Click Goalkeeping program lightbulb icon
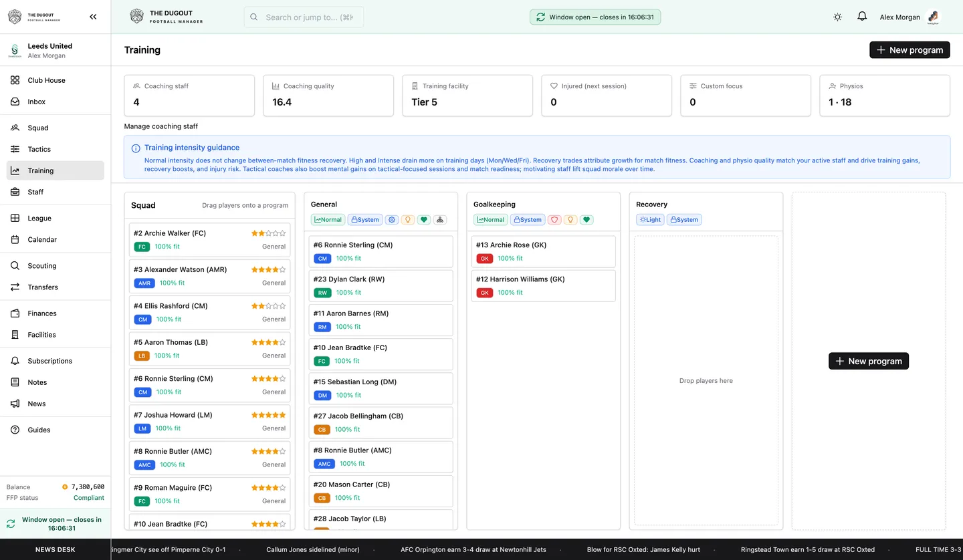Viewport: 963px width, 560px height. point(570,220)
